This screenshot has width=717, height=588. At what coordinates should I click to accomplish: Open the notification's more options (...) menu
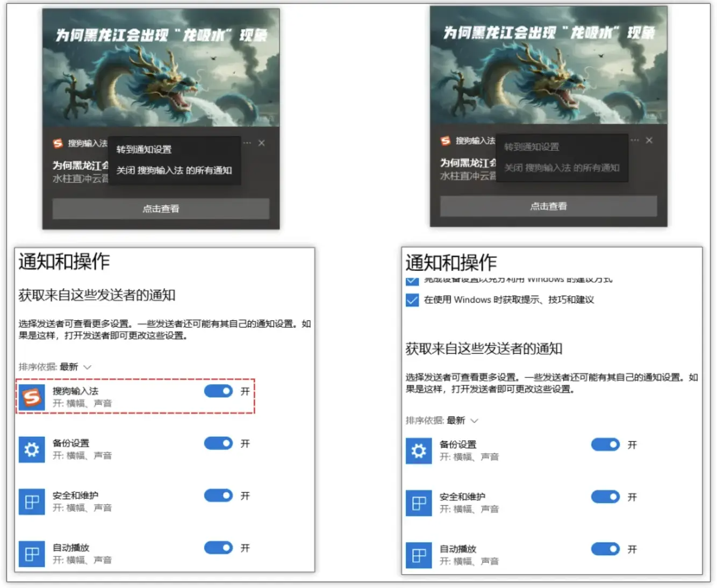pos(247,143)
